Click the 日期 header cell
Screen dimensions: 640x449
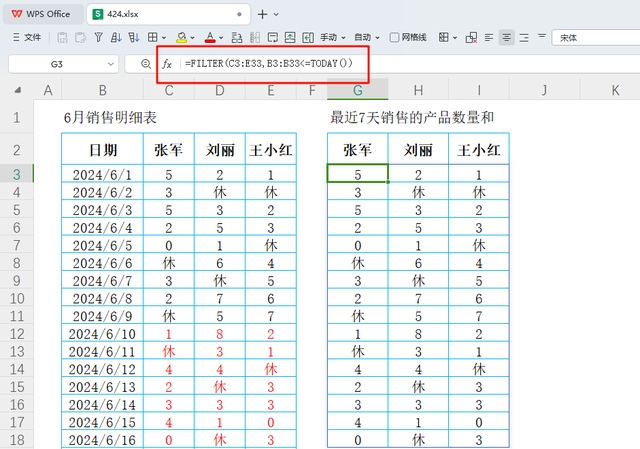click(102, 149)
